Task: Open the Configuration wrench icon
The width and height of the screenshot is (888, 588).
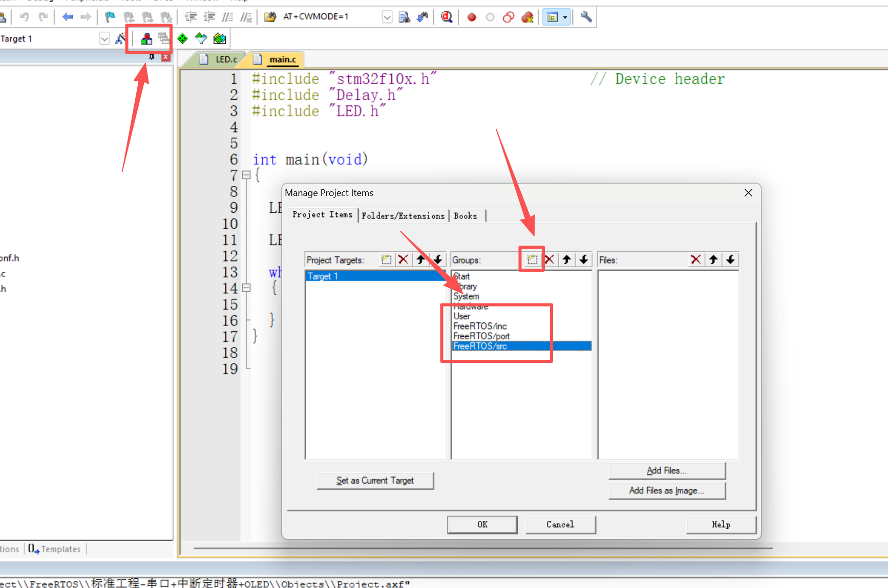Action: [586, 17]
